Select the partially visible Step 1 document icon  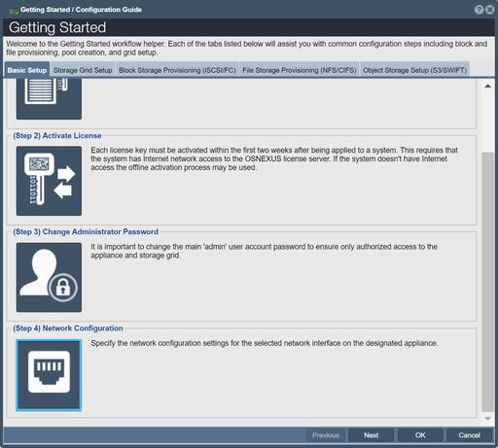coord(49,99)
